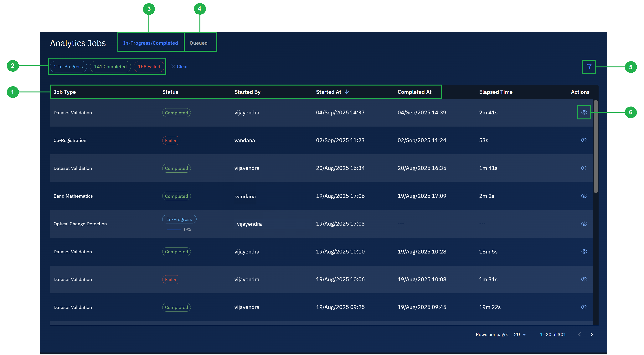Open the eye icon for Co-Registration job

point(584,140)
